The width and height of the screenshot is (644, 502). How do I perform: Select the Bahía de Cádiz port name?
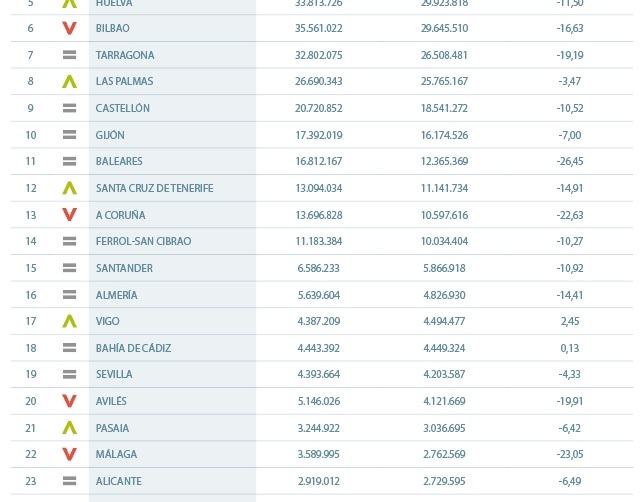click(133, 348)
